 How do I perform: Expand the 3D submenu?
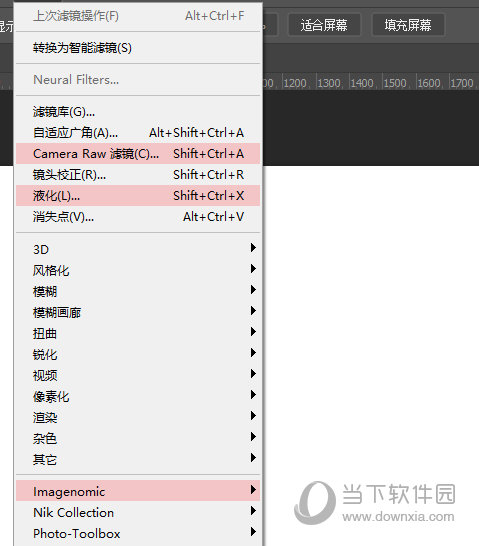point(138,249)
